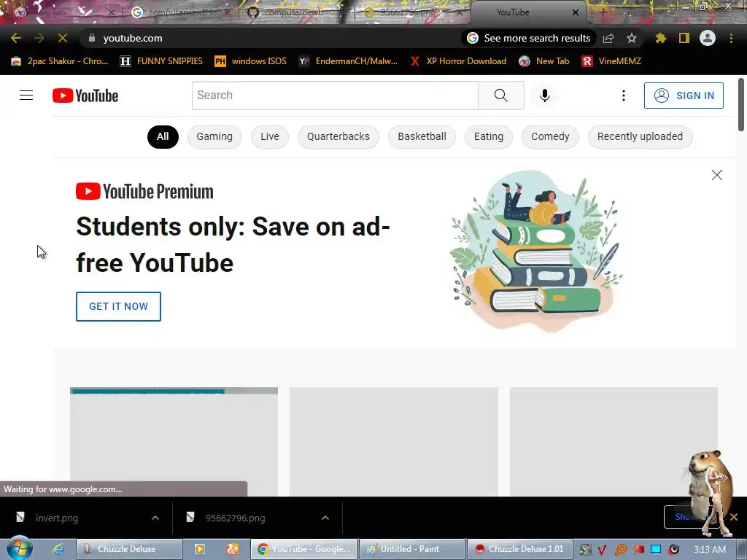Viewport: 747px width, 560px height.
Task: Open a new browser tab
Action: 602,12
